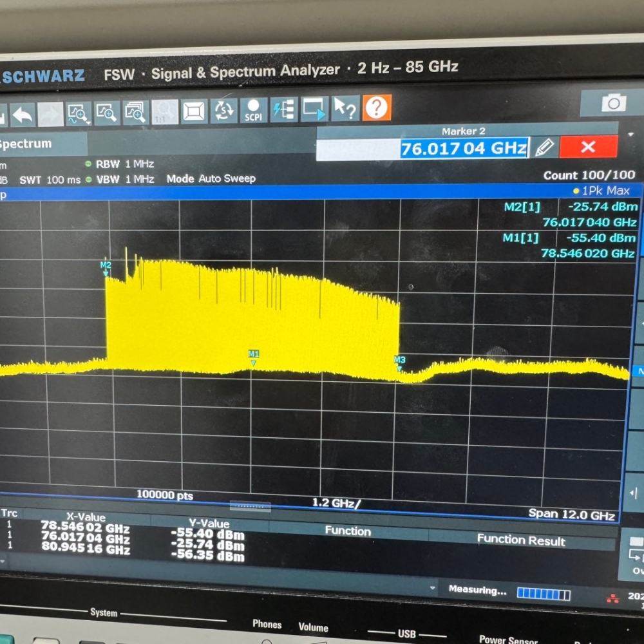Click the window with play-arrow icon
Image resolution: width=644 pixels, height=644 pixels.
(x=314, y=109)
